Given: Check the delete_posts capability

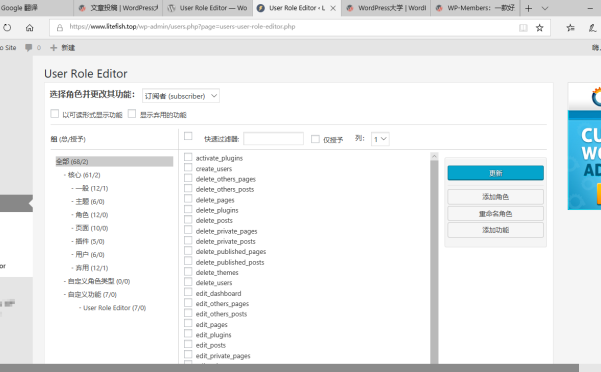Looking at the screenshot, I should [x=188, y=220].
